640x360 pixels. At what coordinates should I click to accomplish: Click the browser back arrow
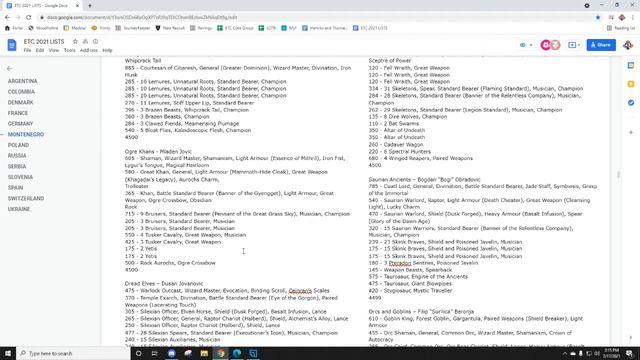pos(7,18)
